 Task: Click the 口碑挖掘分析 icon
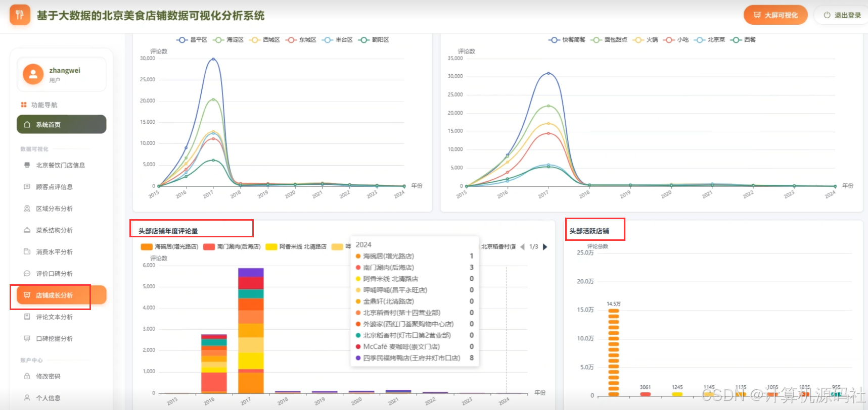pyautogui.click(x=27, y=338)
